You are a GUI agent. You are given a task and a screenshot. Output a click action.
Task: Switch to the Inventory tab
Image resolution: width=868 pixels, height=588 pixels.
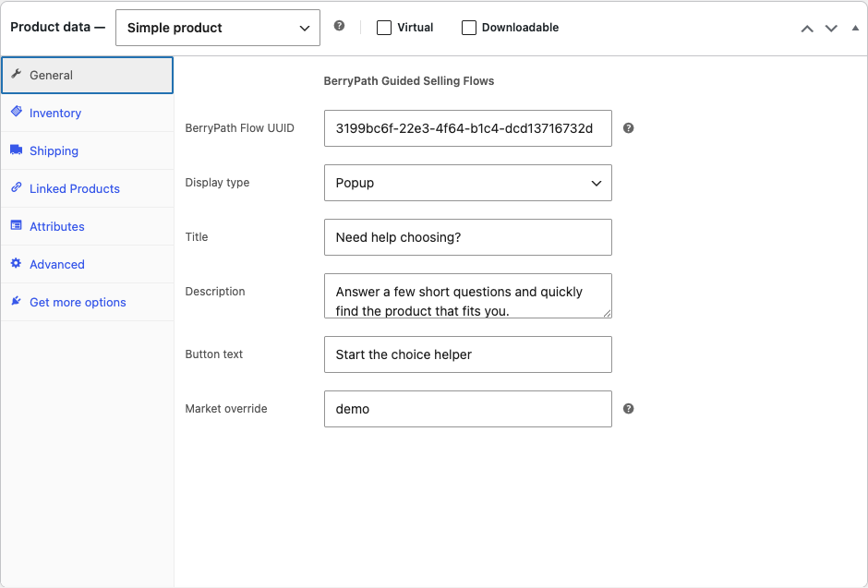pos(88,113)
